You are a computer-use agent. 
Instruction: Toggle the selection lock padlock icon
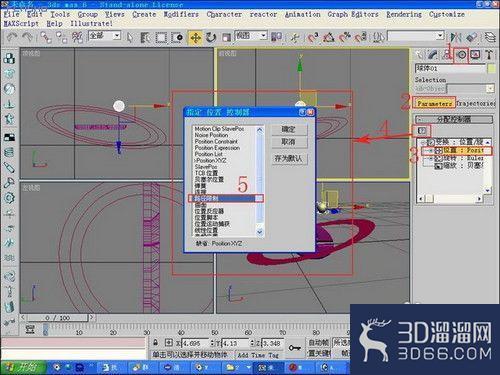tap(155, 342)
